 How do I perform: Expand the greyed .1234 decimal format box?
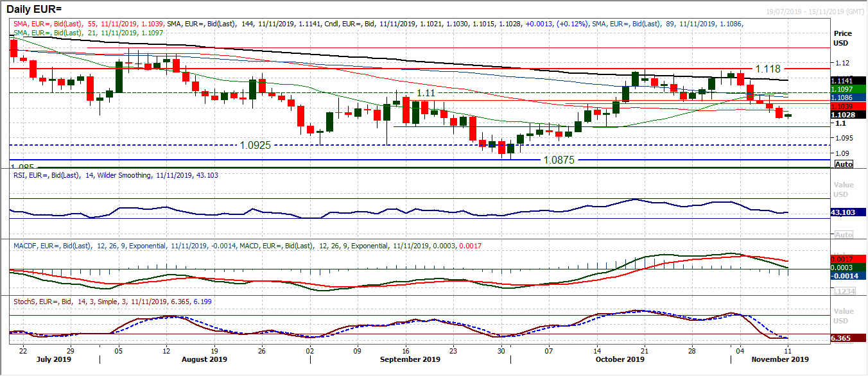[x=844, y=292]
